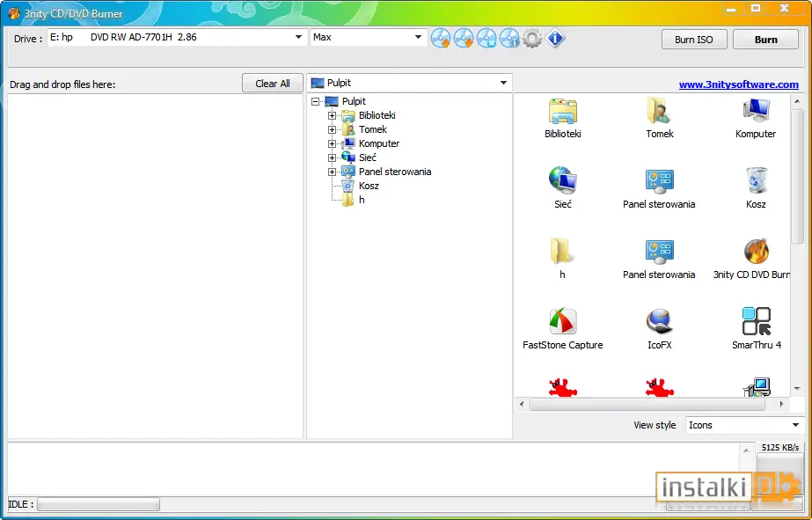Click the file pane scroll up arrow
Image resolution: width=812 pixels, height=520 pixels.
pyautogui.click(x=797, y=101)
